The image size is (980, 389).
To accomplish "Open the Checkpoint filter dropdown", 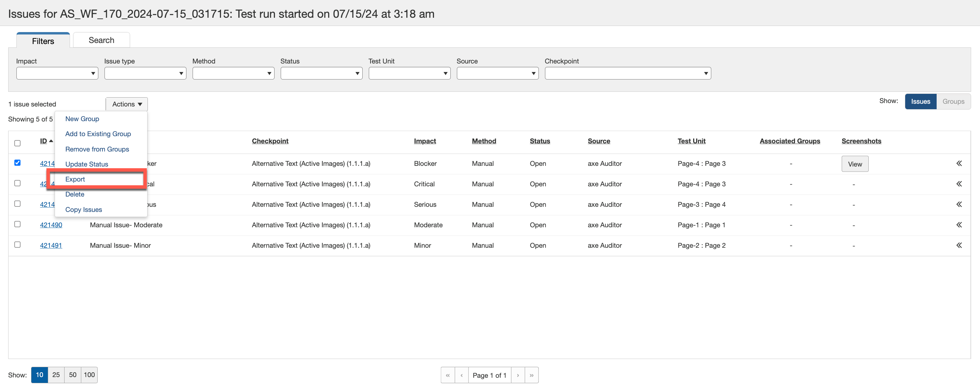I will coord(627,73).
